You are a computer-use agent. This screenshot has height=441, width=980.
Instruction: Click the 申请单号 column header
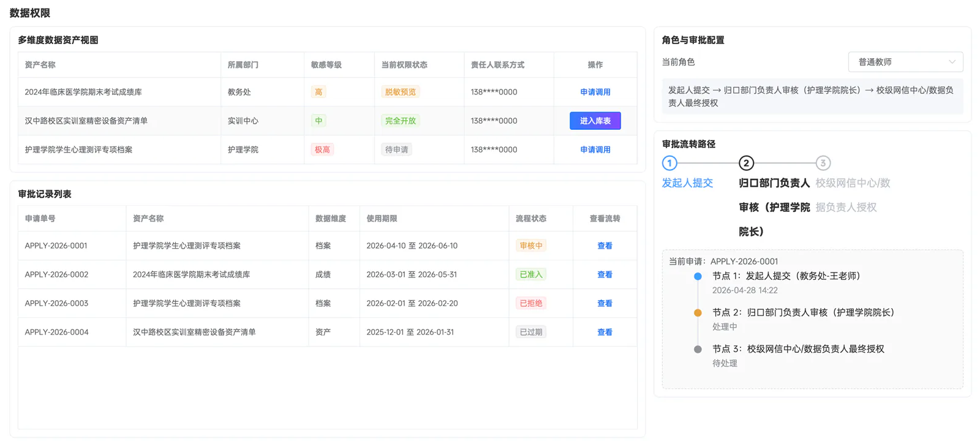(x=40, y=219)
